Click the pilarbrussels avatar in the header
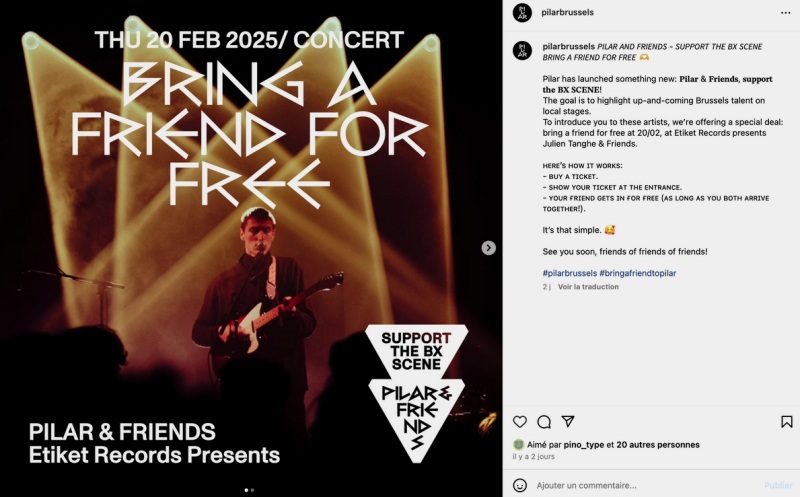 (x=521, y=12)
